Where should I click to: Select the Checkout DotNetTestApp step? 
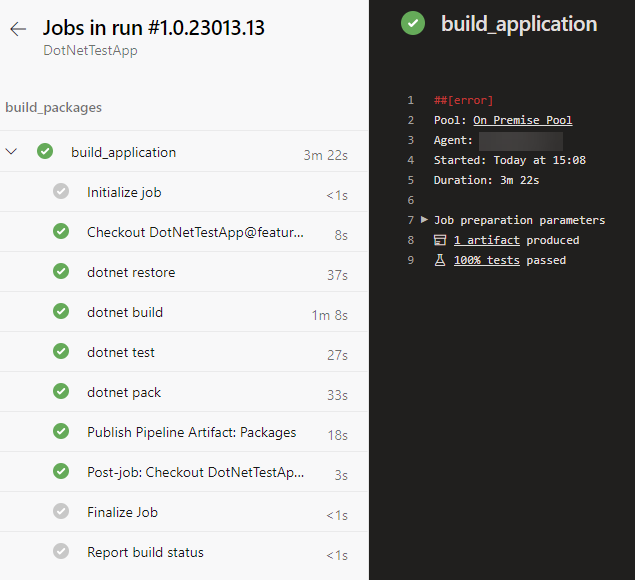click(195, 232)
